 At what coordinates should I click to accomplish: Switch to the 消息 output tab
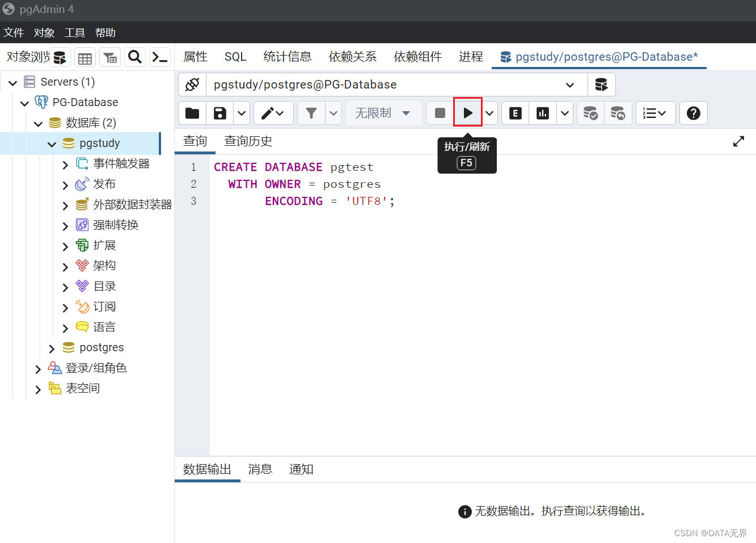click(260, 469)
